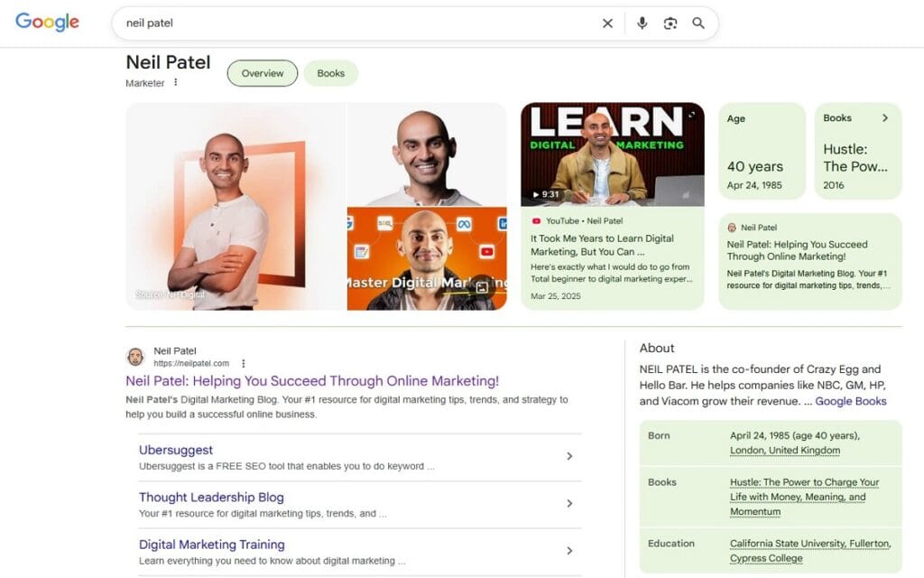
Task: Open the Google Books link in About
Action: pos(851,401)
